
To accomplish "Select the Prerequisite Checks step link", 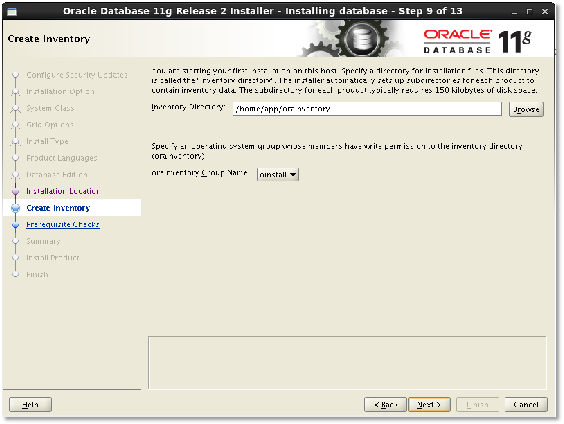I will coord(63,224).
